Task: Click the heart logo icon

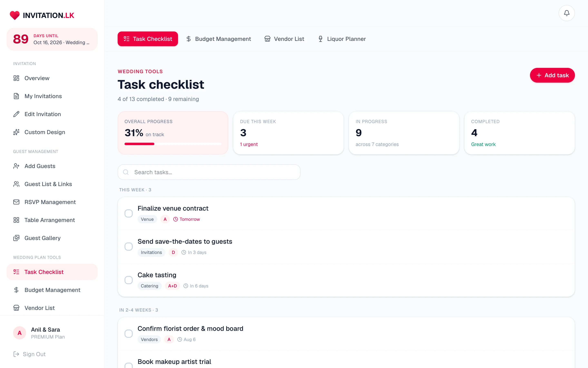Action: click(x=14, y=15)
